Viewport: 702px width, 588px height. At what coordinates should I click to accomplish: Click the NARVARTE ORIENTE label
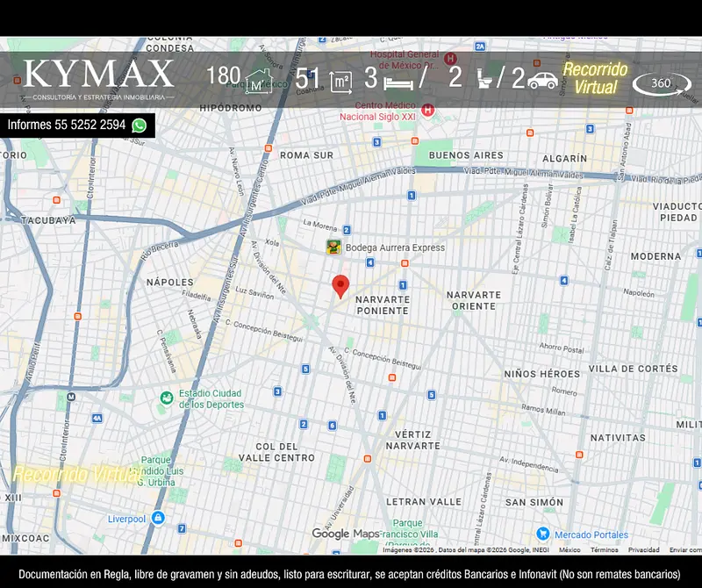click(474, 300)
